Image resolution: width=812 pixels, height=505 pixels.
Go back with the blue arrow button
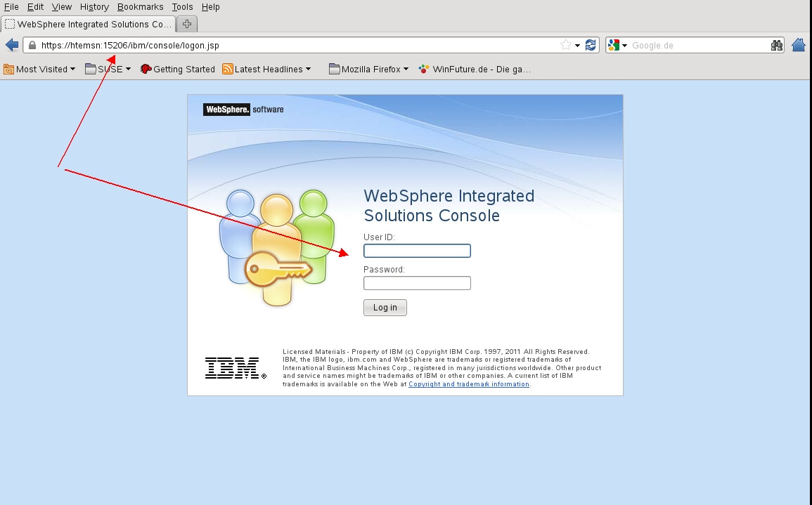click(12, 46)
